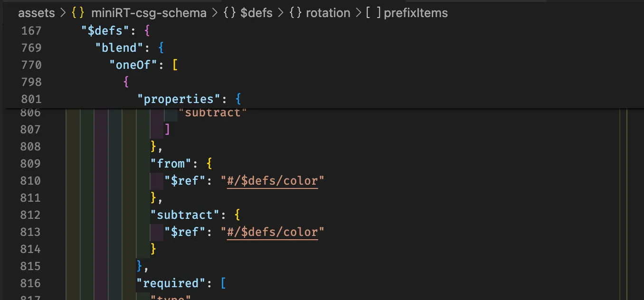This screenshot has width=644, height=300.
Task: Expand the rotation breadcrumb text
Action: 328,13
